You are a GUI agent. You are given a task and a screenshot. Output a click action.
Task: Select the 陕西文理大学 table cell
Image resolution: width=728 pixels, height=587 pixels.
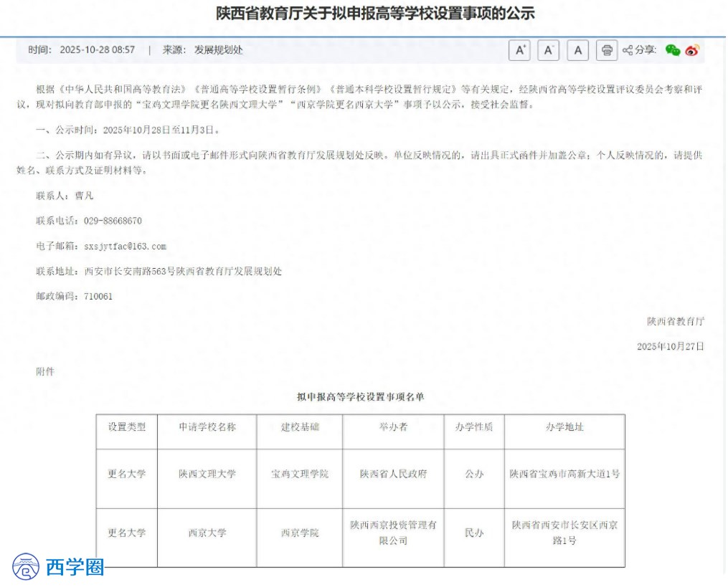click(207, 474)
